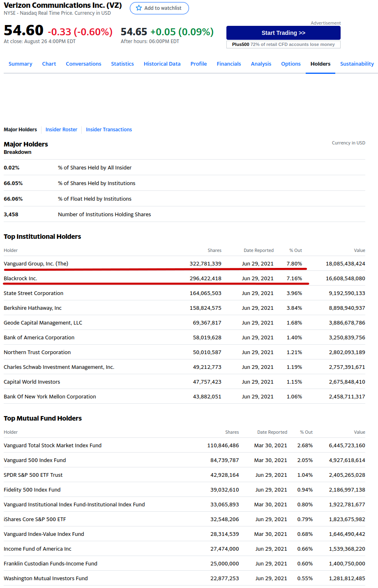This screenshot has width=378, height=588.
Task: Select the Holders tab
Action: 320,64
